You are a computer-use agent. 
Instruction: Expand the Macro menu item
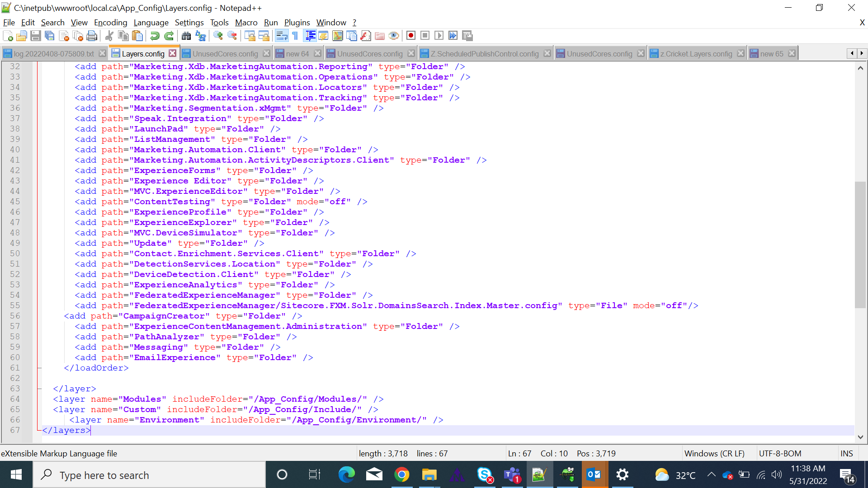point(245,22)
